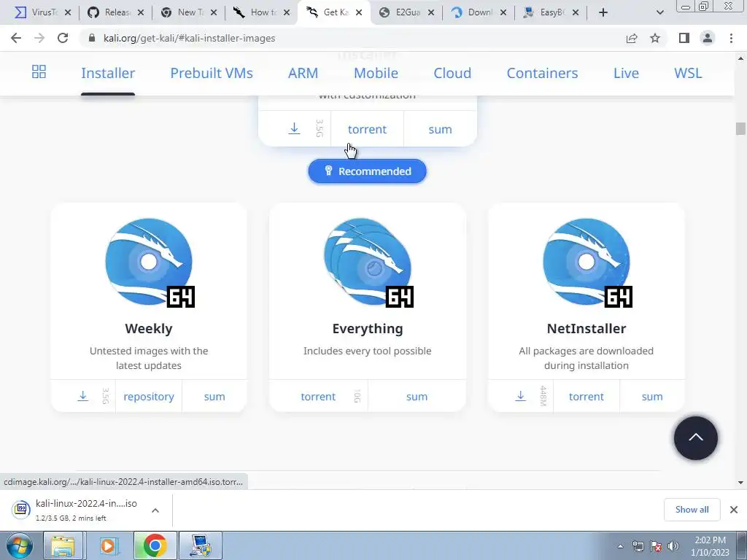Click the network tray icon
Screen dimensions: 747x560
(x=638, y=546)
